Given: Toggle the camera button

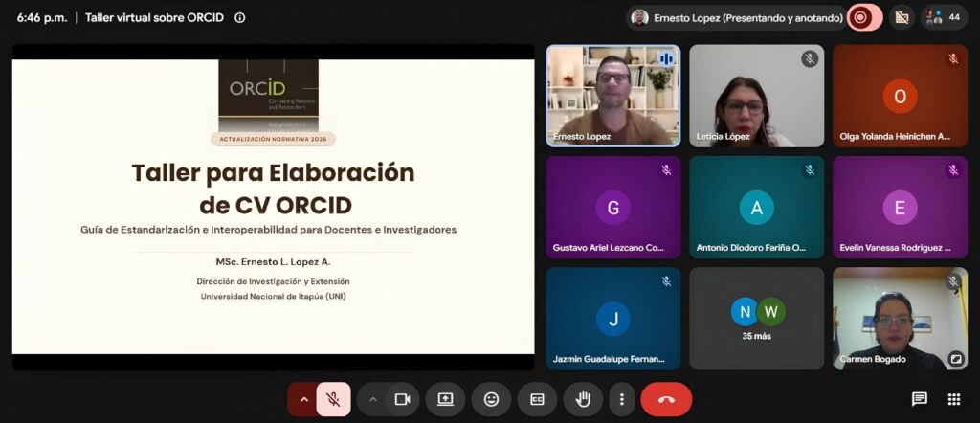Looking at the screenshot, I should [x=402, y=399].
